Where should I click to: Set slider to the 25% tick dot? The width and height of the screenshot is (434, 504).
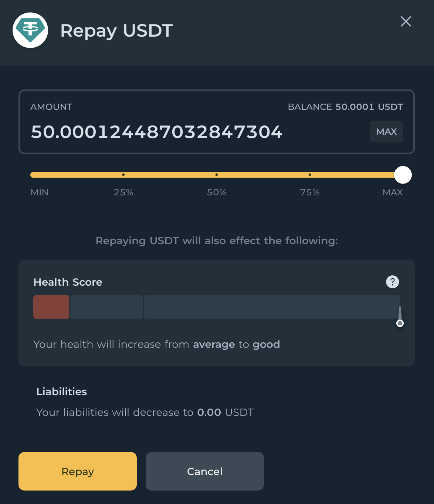[123, 175]
